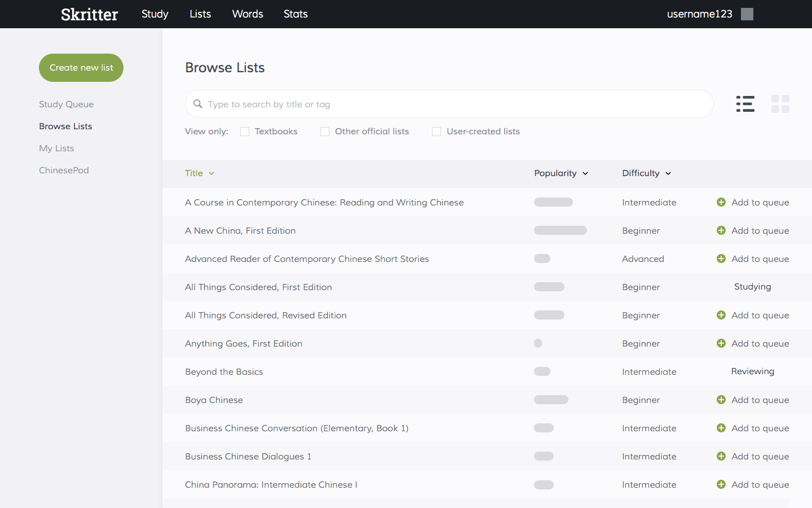Open Business Chinese Dialogues 1 list
812x508 pixels.
pos(248,456)
